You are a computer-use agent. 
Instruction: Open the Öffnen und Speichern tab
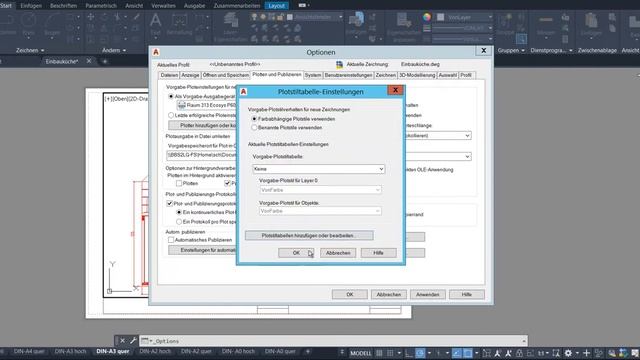point(226,75)
